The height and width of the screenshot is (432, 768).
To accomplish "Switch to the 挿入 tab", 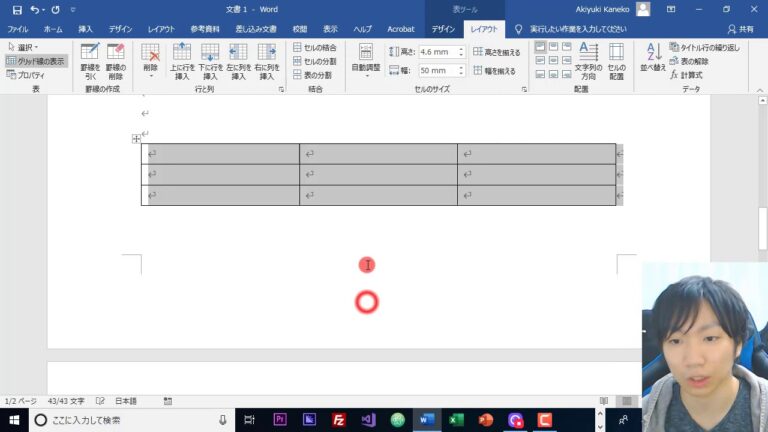I will coord(85,29).
